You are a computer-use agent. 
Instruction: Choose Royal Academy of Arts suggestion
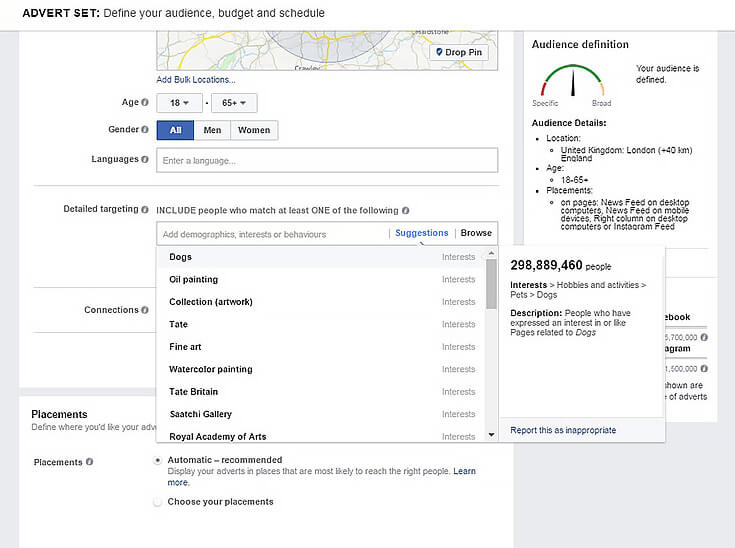(x=322, y=436)
